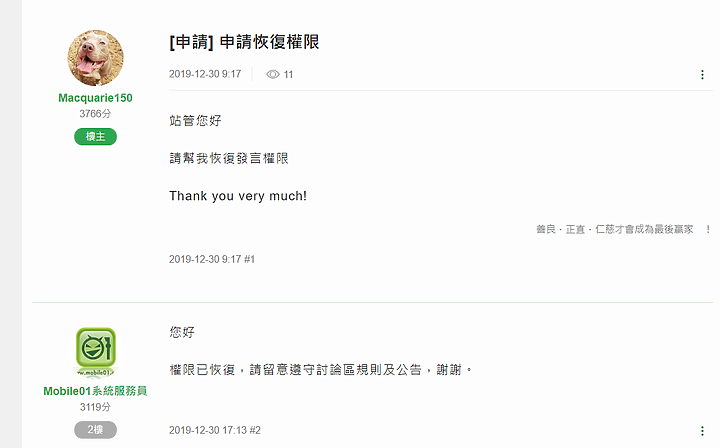Open the second reply's three-dot options menu
Viewport: 720px width, 448px height.
(702, 431)
